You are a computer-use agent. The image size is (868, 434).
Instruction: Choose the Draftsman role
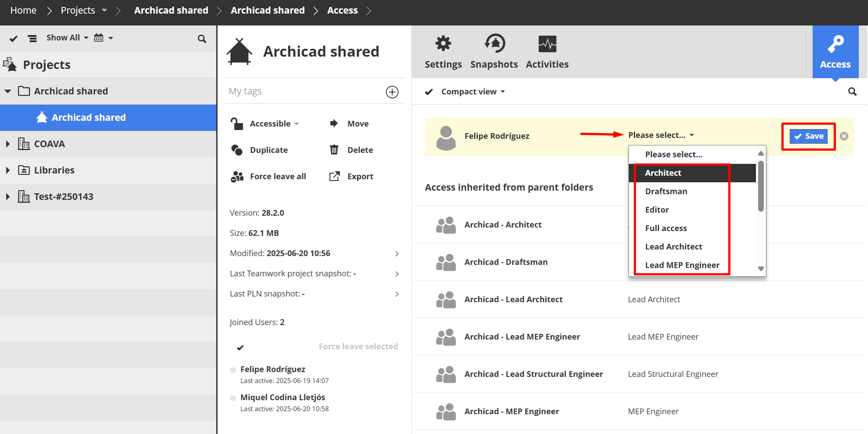(693, 191)
